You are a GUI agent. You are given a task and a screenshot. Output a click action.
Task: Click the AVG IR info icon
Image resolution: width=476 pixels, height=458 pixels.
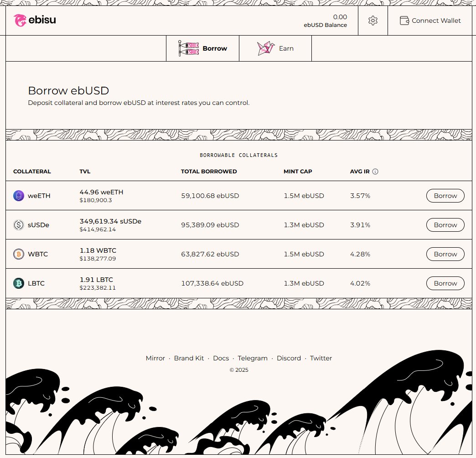375,172
